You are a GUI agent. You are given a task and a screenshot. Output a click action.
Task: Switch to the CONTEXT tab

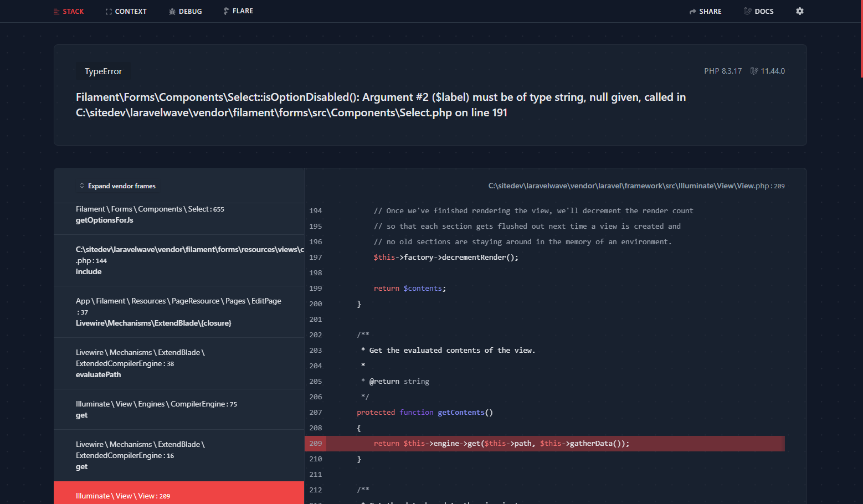126,11
